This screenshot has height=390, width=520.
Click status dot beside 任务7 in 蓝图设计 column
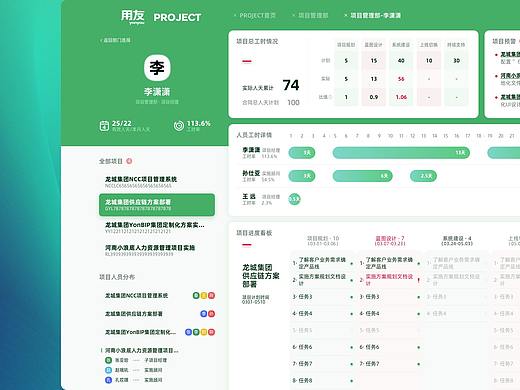[x=418, y=364]
